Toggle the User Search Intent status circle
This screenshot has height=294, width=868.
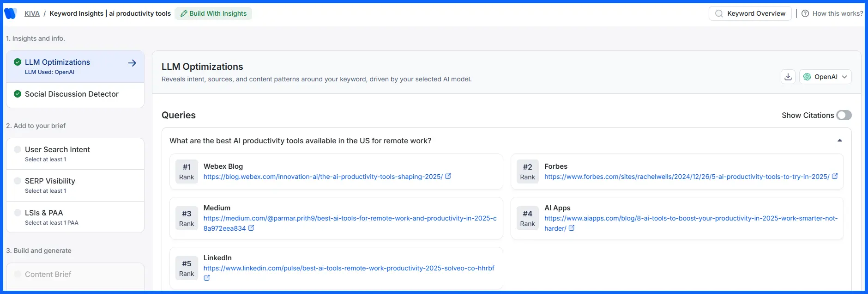(x=18, y=149)
